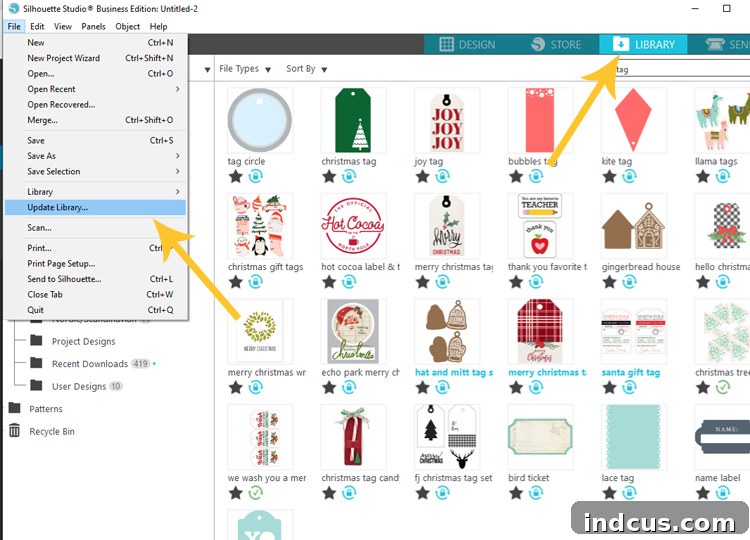Select the kite tag thumbnail

pyautogui.click(x=634, y=121)
